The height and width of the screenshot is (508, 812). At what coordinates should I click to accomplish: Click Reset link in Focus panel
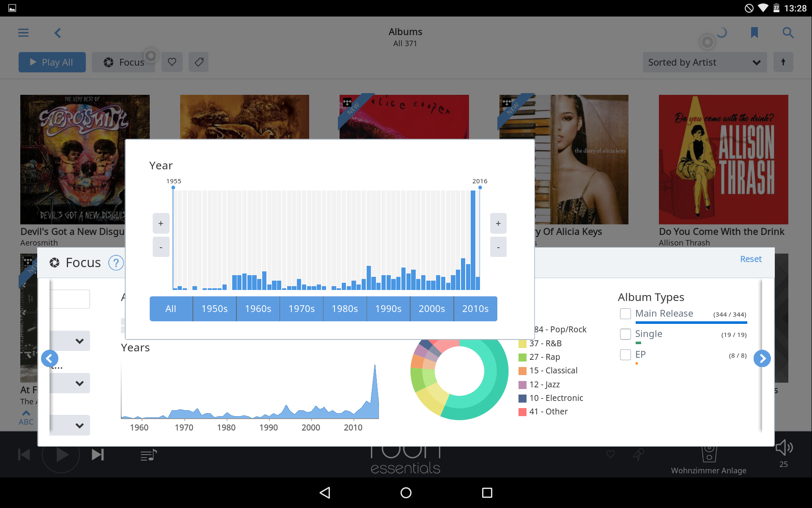(751, 259)
